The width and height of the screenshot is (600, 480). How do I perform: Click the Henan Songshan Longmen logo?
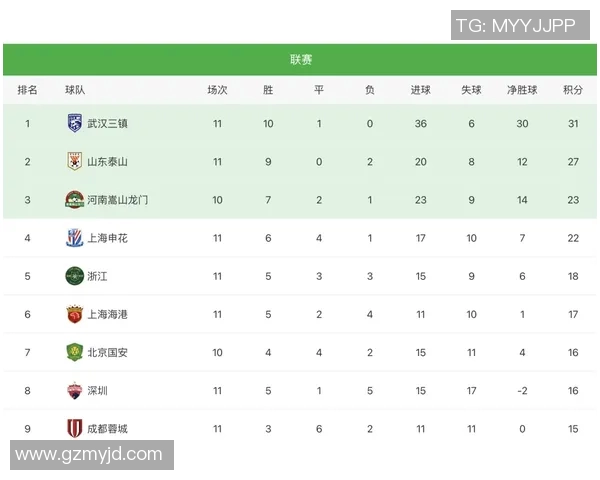[x=74, y=199]
